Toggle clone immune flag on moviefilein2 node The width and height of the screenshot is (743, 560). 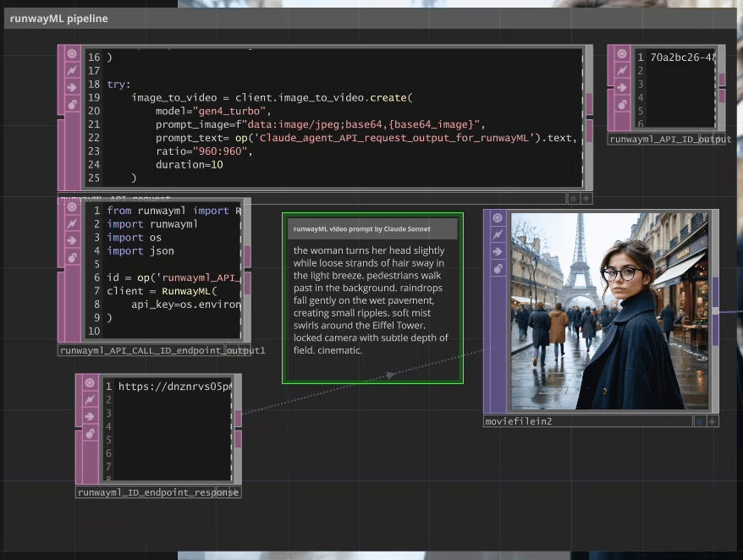click(x=497, y=234)
